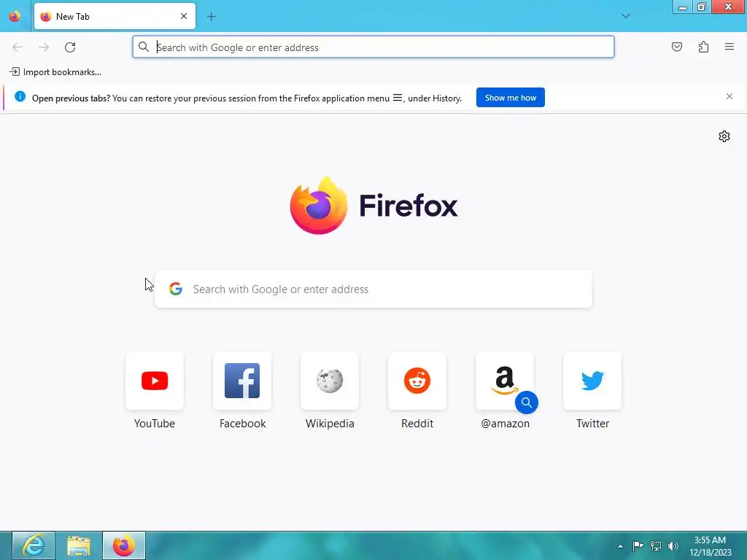Click the Wikipedia label text

tap(330, 424)
